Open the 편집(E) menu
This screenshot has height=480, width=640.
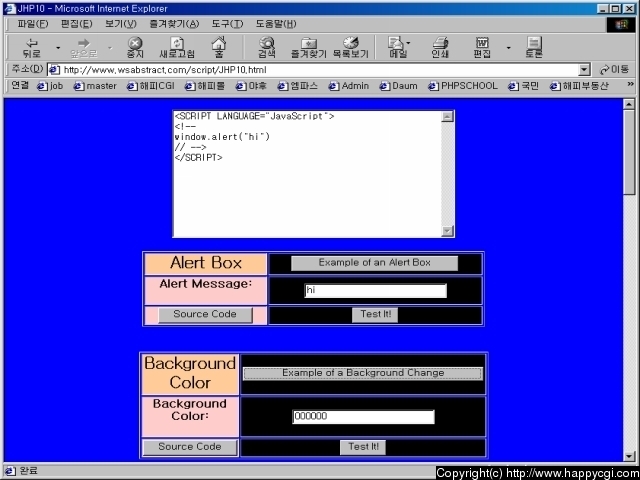pos(76,24)
